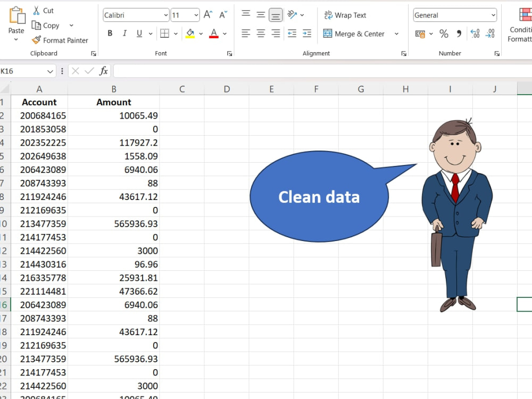The width and height of the screenshot is (532, 399).
Task: Cancel entry with X in formula bar
Action: tap(76, 71)
